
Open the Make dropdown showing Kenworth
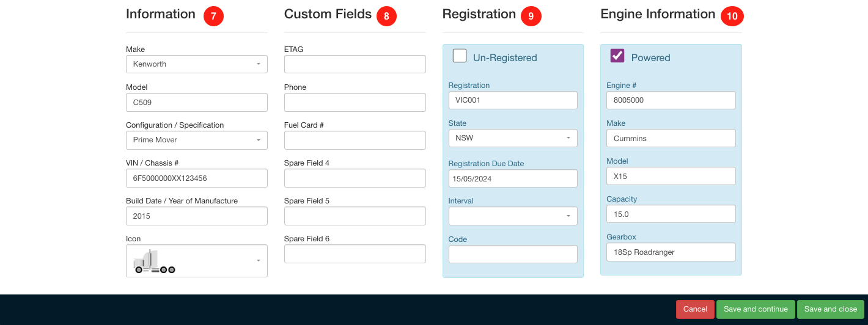pos(197,64)
